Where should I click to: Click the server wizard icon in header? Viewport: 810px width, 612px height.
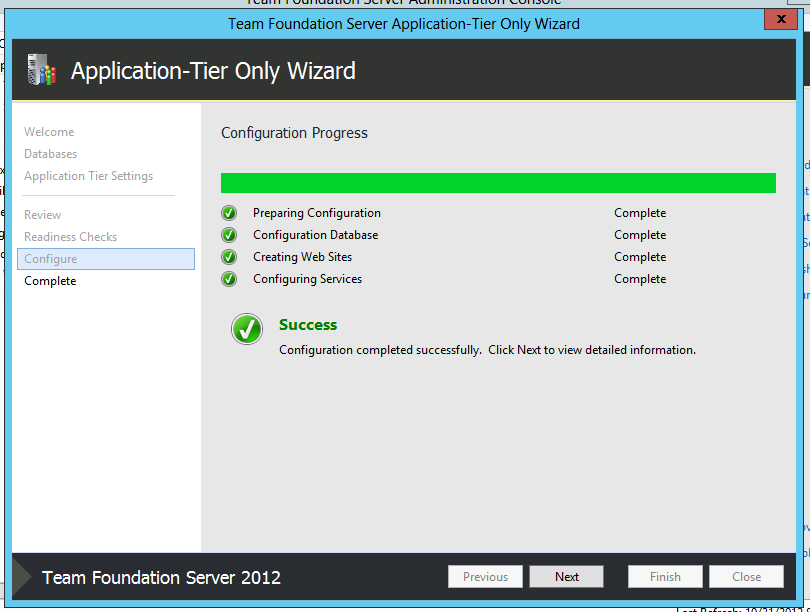42,69
